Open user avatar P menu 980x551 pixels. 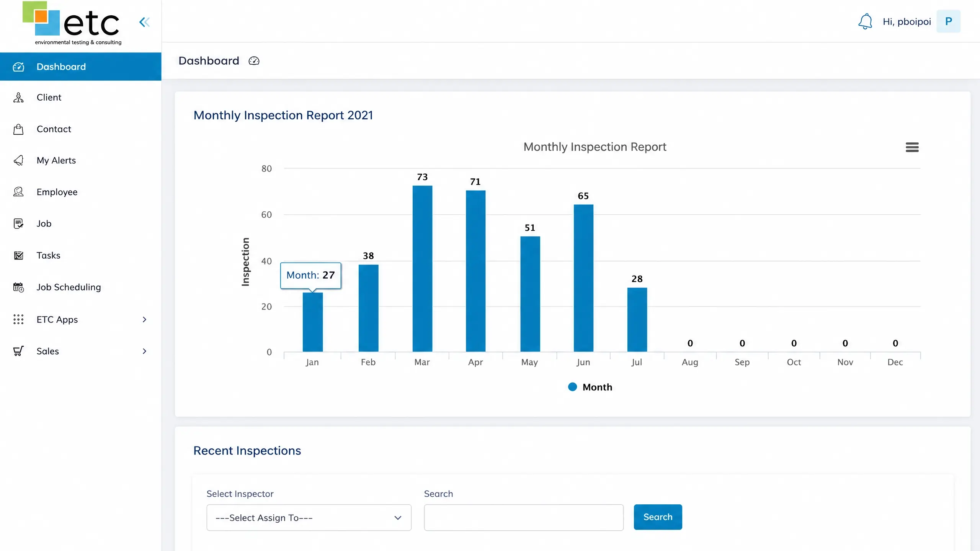click(948, 21)
